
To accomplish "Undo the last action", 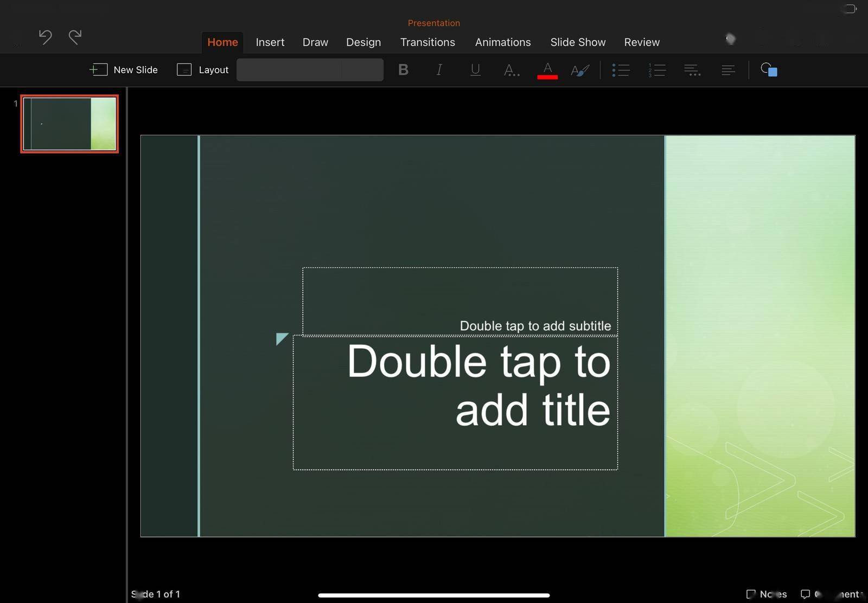I will coord(46,37).
